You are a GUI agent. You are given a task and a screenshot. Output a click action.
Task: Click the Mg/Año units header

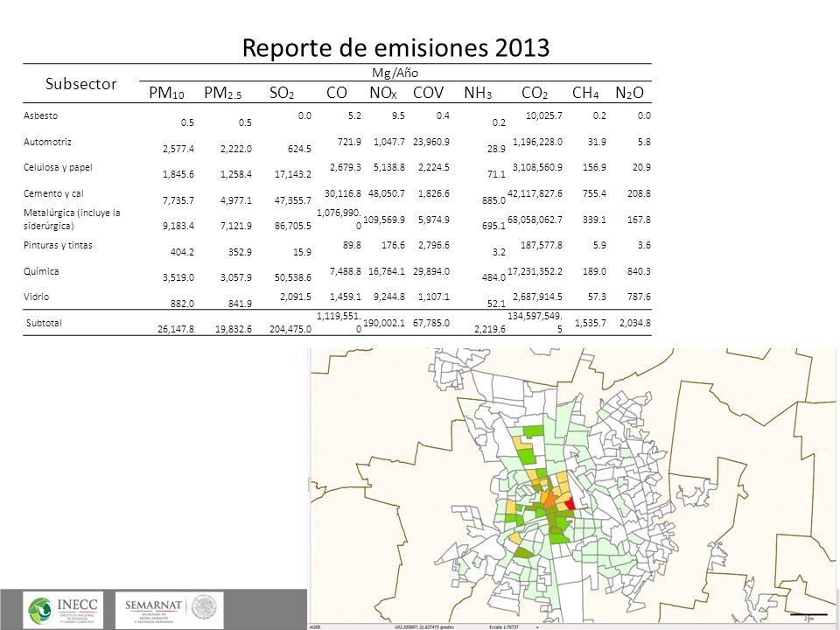tap(395, 73)
